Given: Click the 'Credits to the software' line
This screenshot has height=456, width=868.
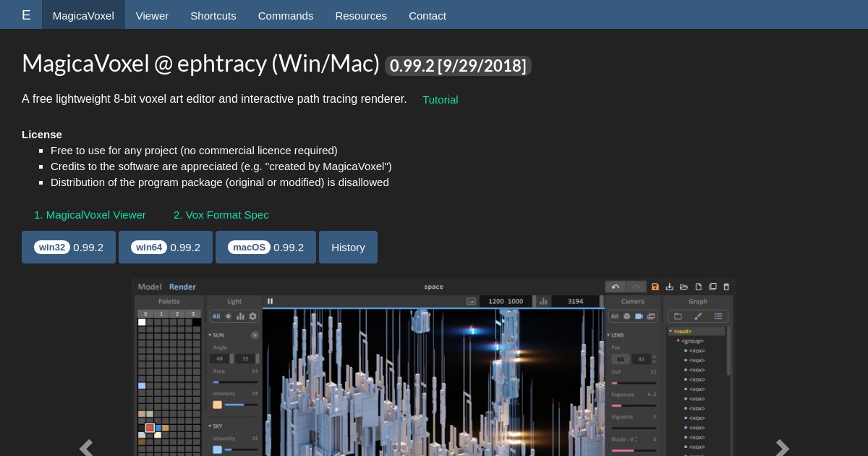Looking at the screenshot, I should pyautogui.click(x=221, y=166).
